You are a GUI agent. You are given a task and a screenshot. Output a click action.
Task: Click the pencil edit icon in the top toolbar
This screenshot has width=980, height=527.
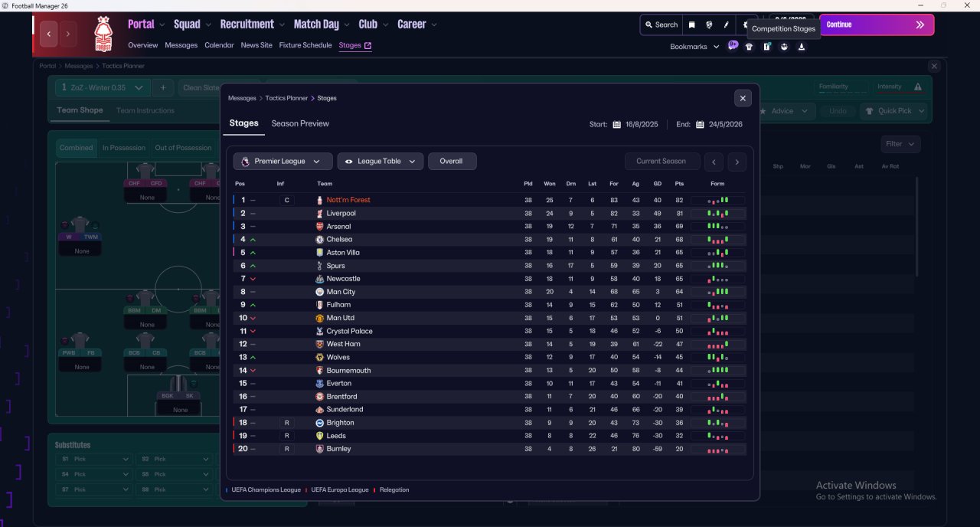tap(727, 25)
